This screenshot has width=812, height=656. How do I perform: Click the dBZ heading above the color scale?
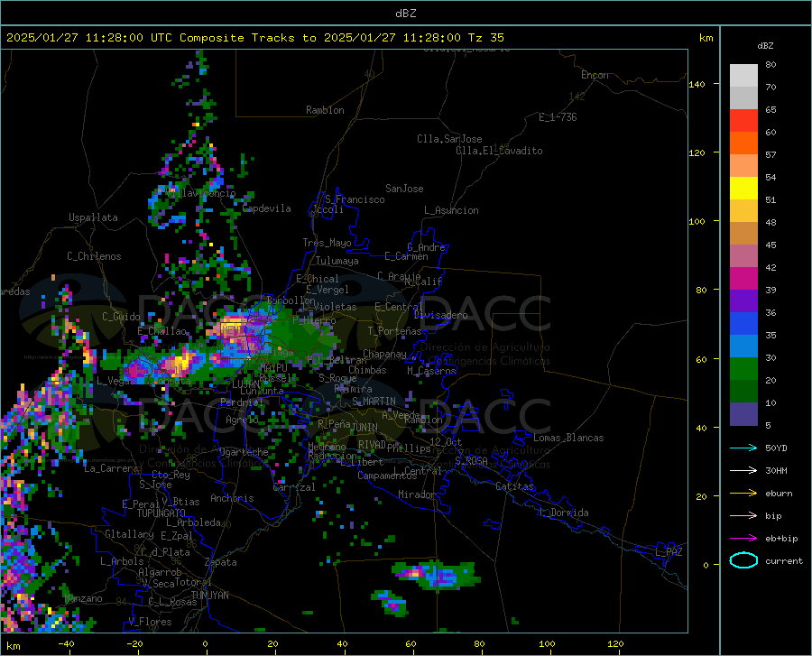[x=765, y=45]
